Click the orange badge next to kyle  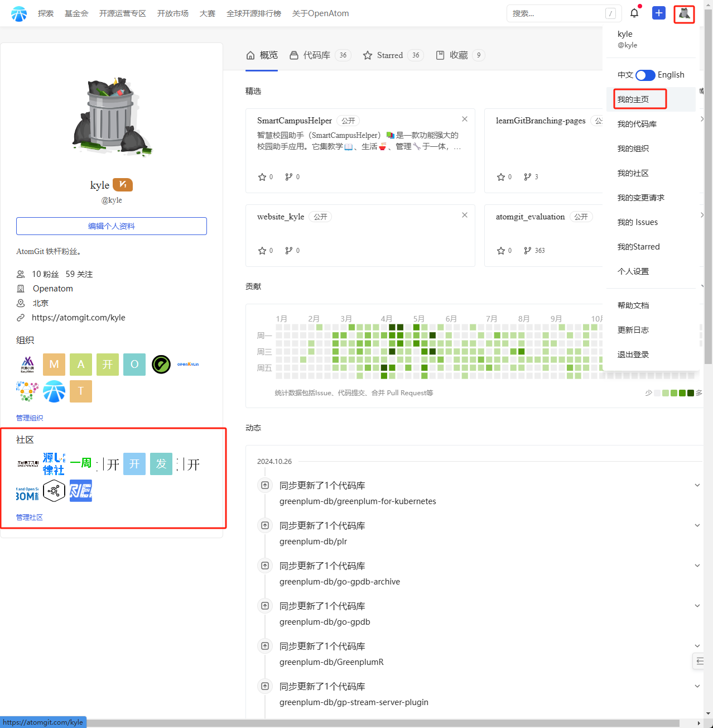(x=123, y=184)
